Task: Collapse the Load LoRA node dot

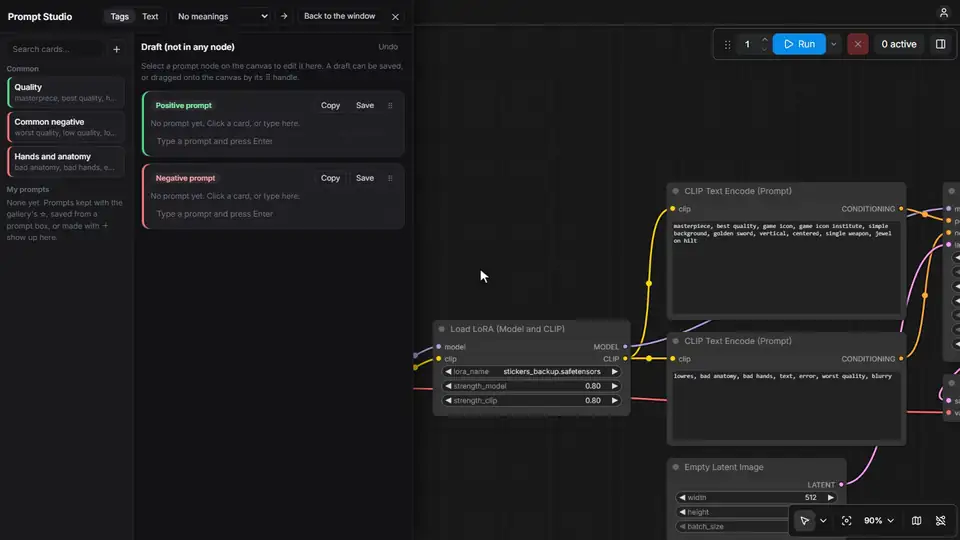Action: pos(441,329)
